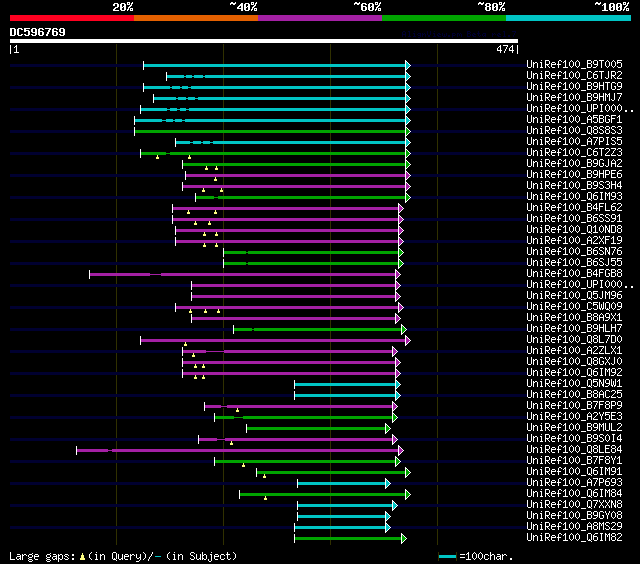Select the UniRef100_Q10ND8 label
This screenshot has height=564, width=640.
click(x=574, y=229)
